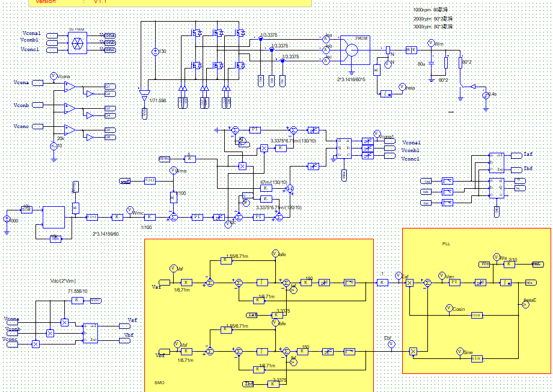This screenshot has width=553, height=392.
Task: Select the PMSM motor block
Action: tap(355, 50)
